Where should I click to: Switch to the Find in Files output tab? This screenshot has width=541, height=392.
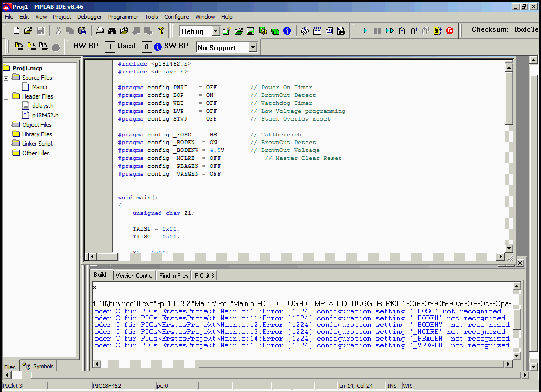[174, 275]
